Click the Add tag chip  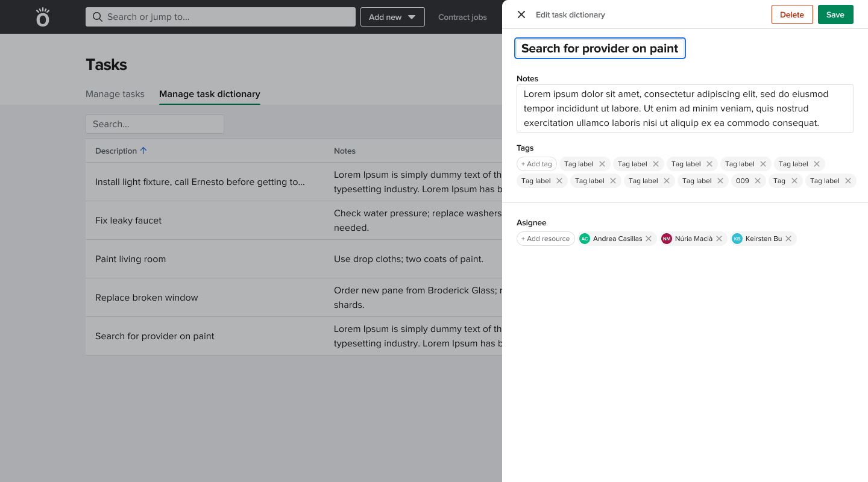point(536,164)
